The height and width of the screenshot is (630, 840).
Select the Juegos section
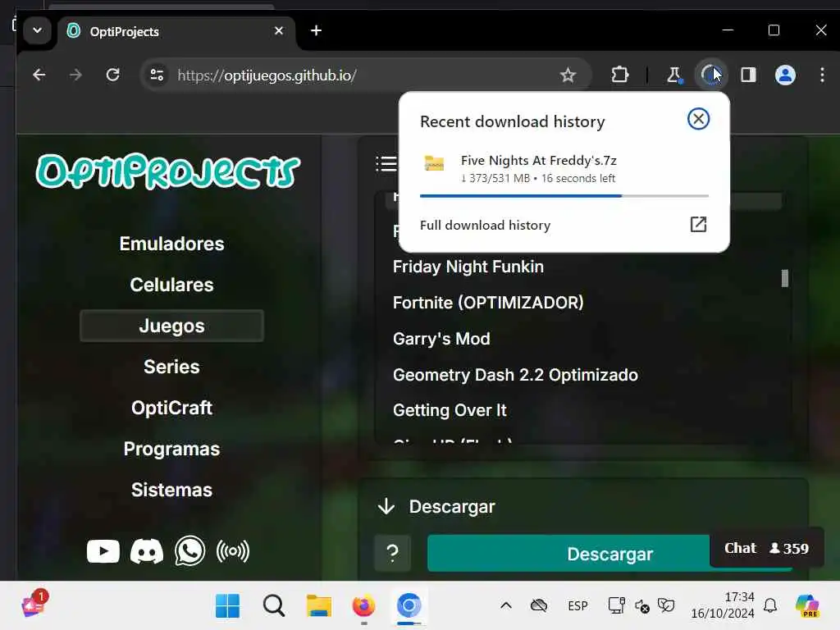(171, 326)
